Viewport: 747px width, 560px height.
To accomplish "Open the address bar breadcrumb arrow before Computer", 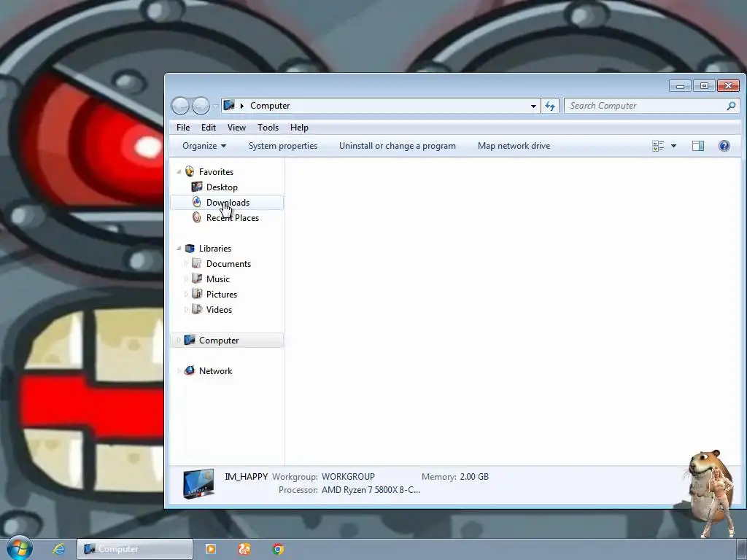I will pyautogui.click(x=242, y=106).
